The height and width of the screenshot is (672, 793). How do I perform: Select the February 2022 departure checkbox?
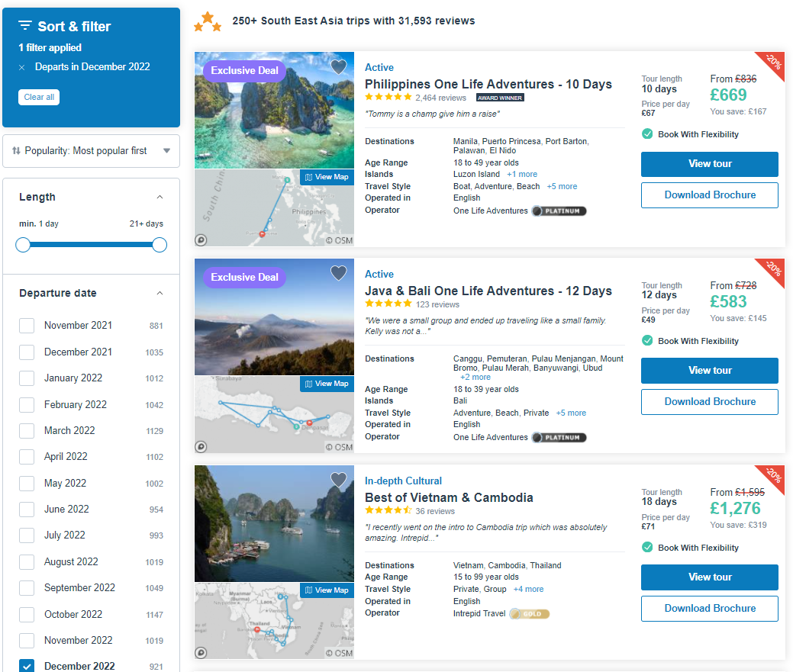coord(27,405)
